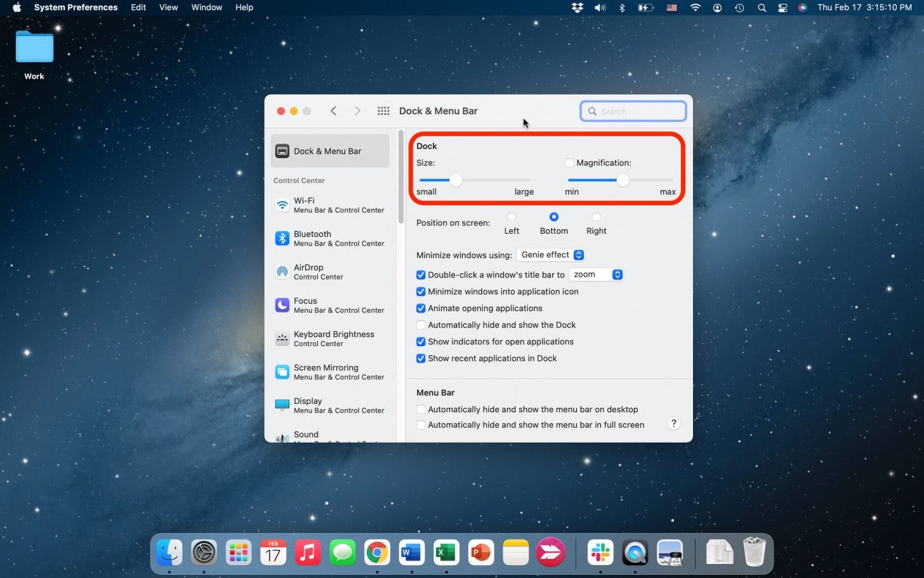Open Microsoft Excel from the Dock

(x=446, y=552)
